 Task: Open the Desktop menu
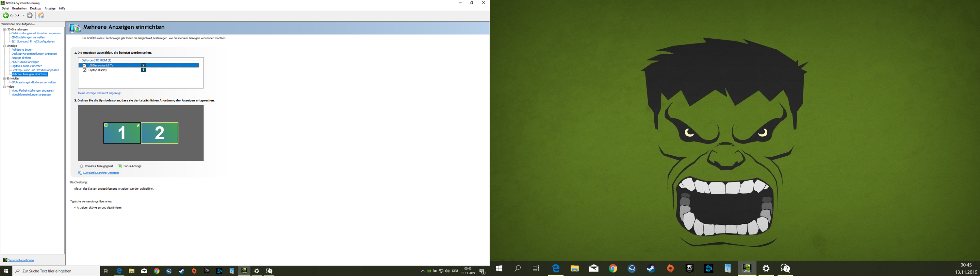pyautogui.click(x=35, y=9)
